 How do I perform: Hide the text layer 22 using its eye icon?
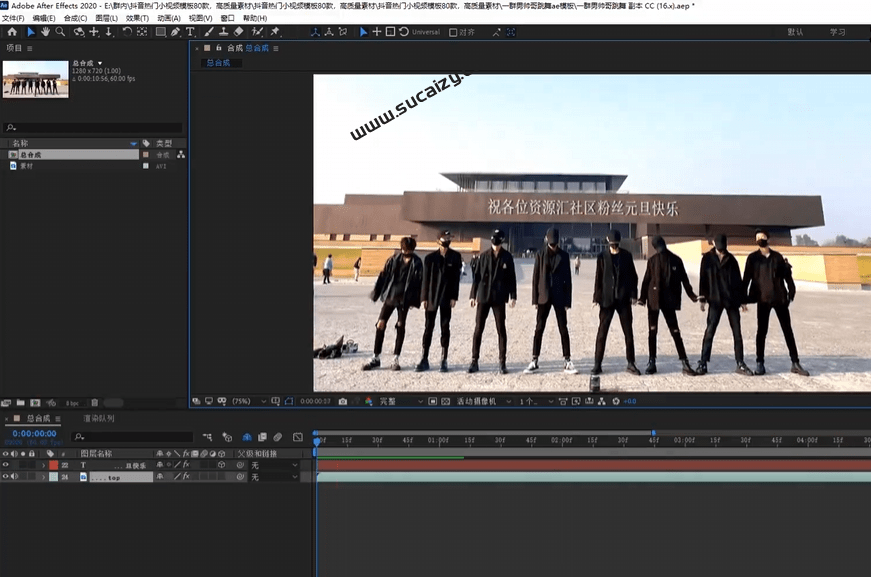pos(6,465)
